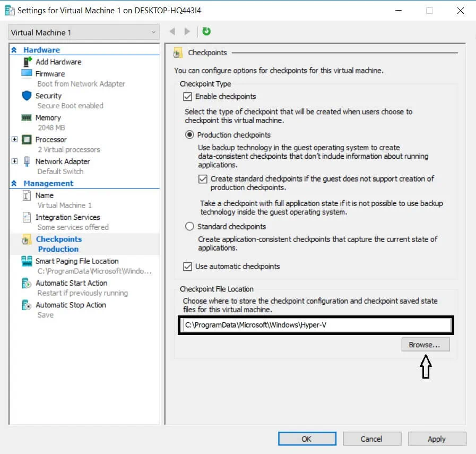The width and height of the screenshot is (476, 454).
Task: Click the Browse... button
Action: click(x=425, y=345)
